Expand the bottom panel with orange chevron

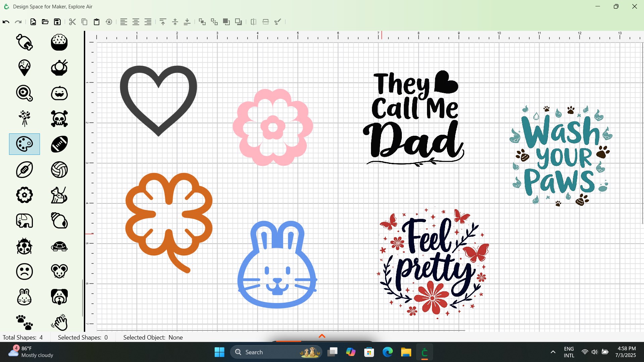pos(322,336)
